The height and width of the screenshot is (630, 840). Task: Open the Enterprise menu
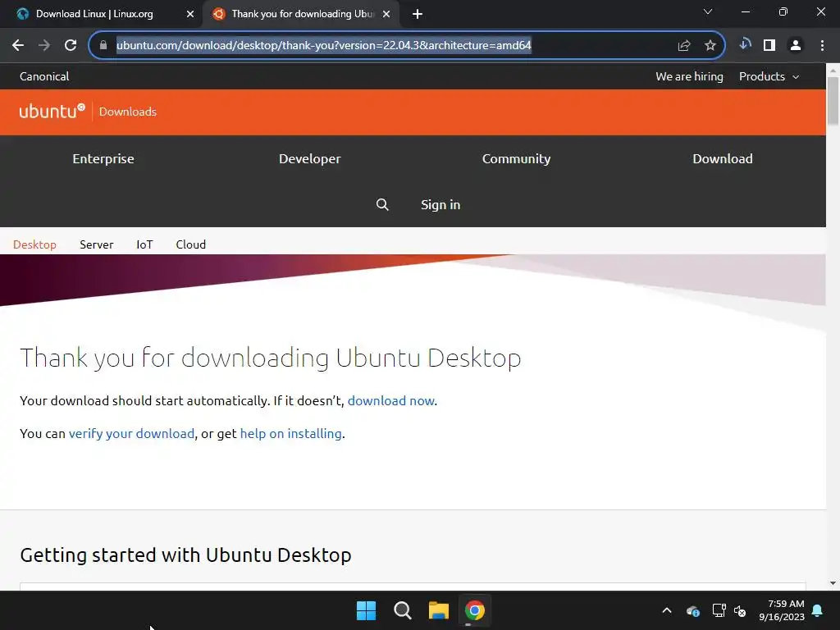pos(103,159)
